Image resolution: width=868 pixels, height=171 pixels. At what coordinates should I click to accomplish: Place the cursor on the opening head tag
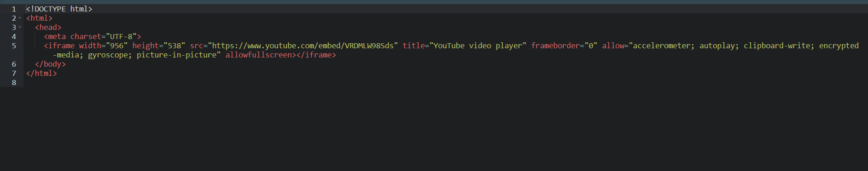(x=48, y=27)
